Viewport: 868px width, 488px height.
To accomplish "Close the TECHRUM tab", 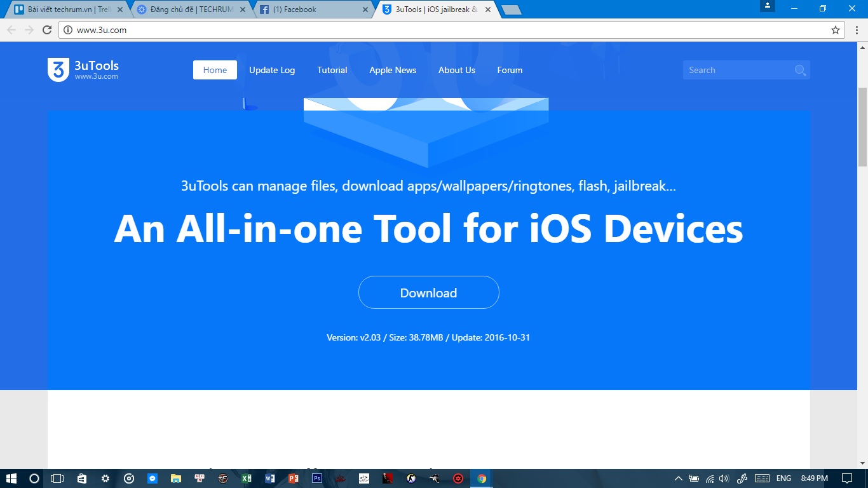I will tap(242, 10).
